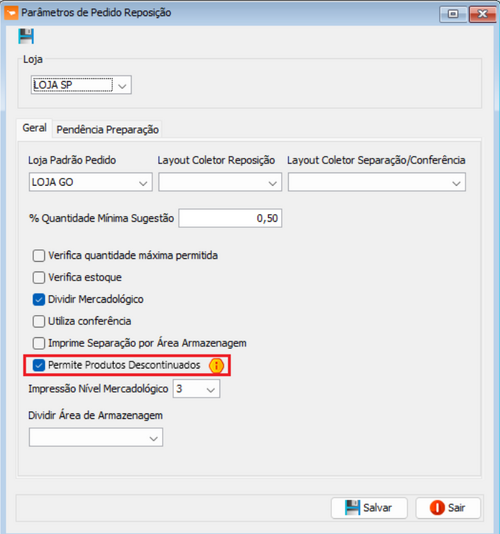Open Impressão Nível Mercadológico dropdown
Viewport: 500px width, 534px height.
click(197, 389)
